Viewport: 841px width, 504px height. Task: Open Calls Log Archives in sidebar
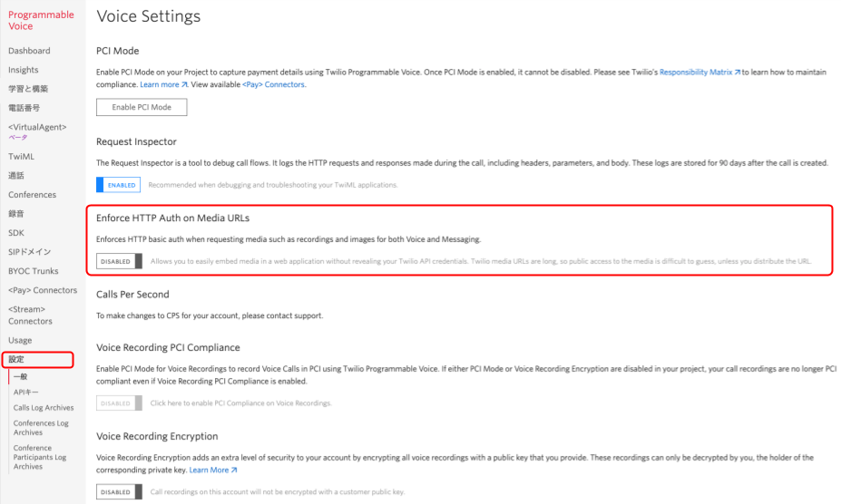[44, 408]
